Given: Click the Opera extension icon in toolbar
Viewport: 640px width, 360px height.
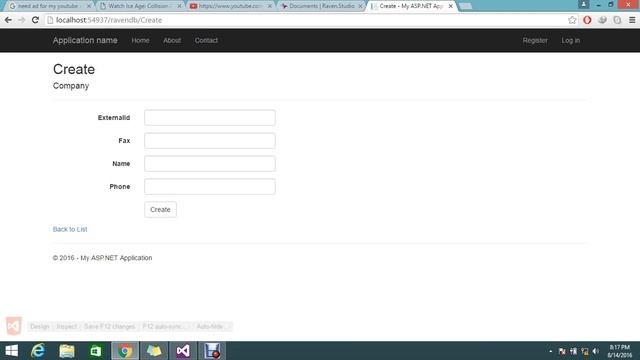Looking at the screenshot, I should point(587,20).
